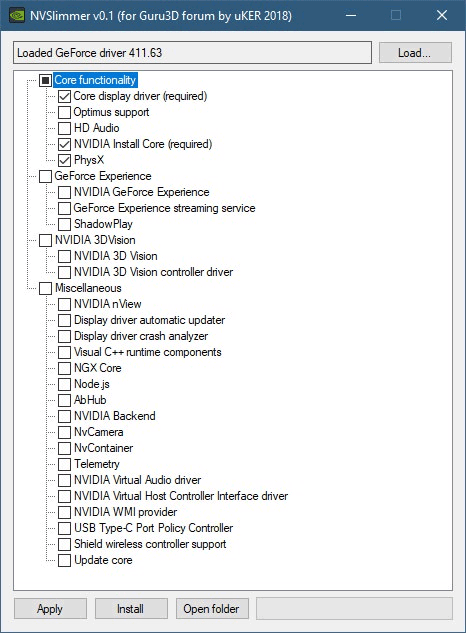
Task: Click the Apply button
Action: 50,608
